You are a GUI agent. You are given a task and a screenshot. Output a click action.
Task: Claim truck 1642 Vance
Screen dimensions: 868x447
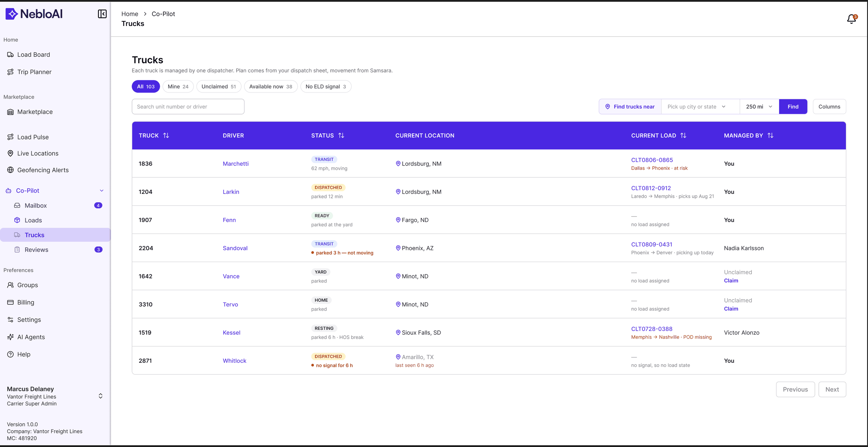[731, 280]
